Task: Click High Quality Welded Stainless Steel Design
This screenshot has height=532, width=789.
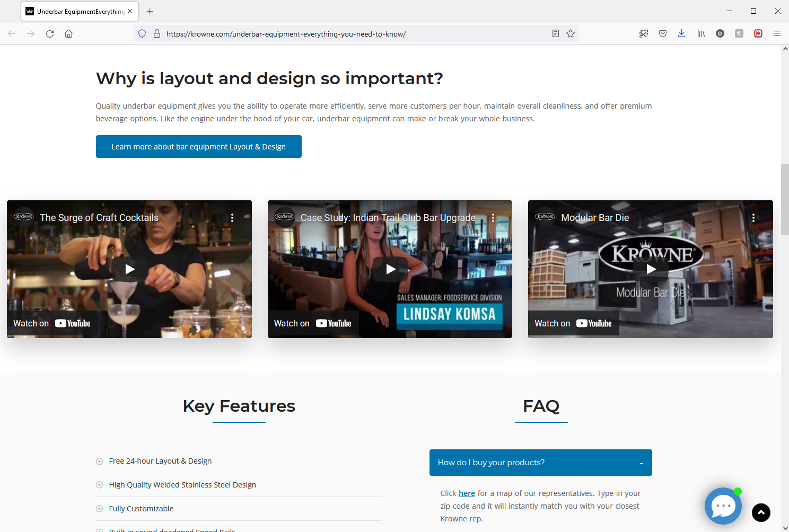Action: tap(182, 485)
